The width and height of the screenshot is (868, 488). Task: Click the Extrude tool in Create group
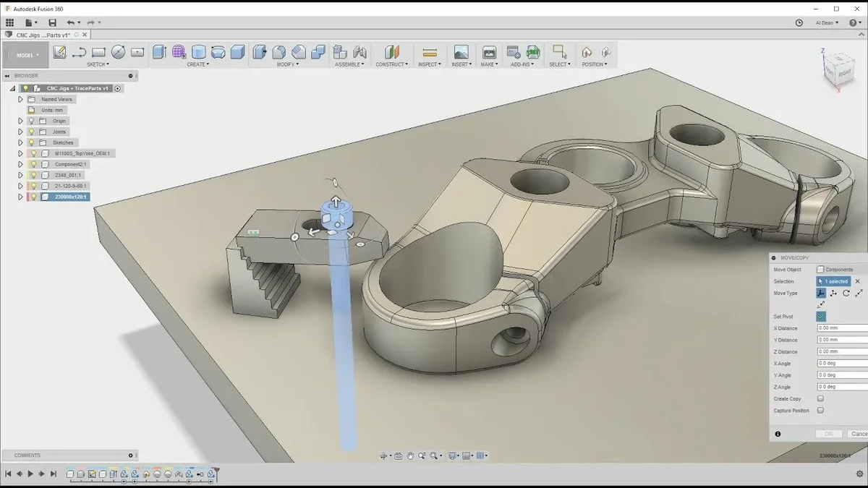pyautogui.click(x=159, y=52)
